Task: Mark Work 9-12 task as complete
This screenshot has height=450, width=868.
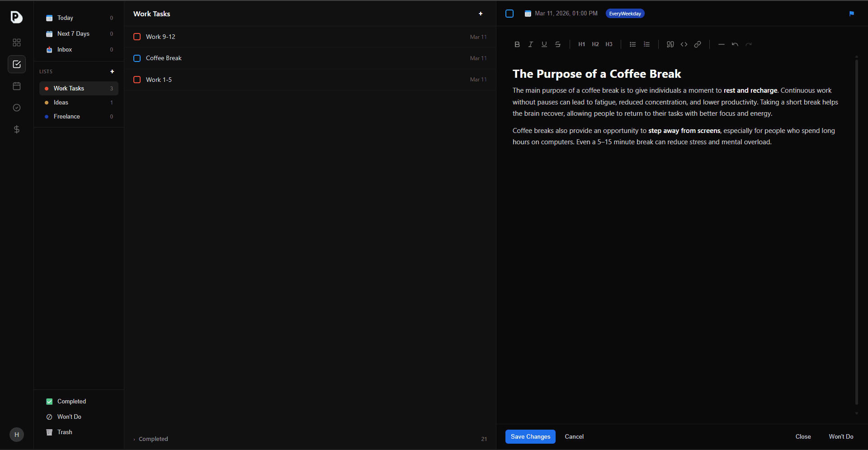Action: [x=137, y=37]
